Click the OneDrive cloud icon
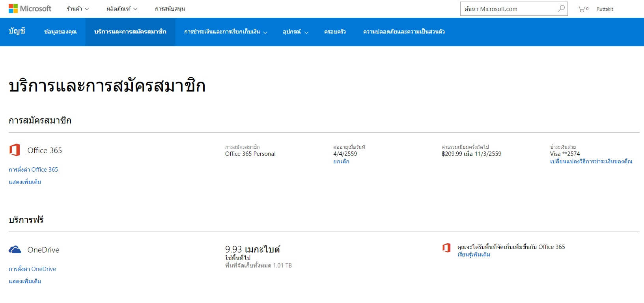This screenshot has width=644, height=303. click(x=15, y=250)
